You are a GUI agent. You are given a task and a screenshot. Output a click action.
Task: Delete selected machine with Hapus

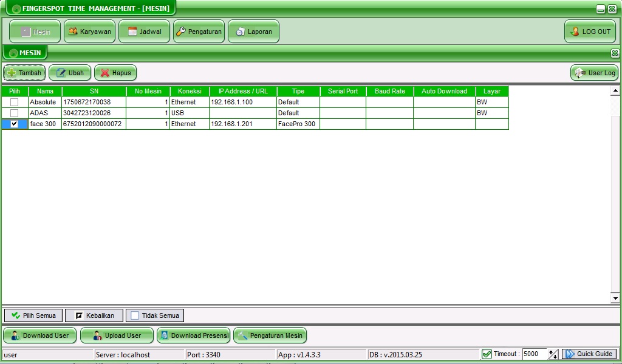click(x=115, y=73)
